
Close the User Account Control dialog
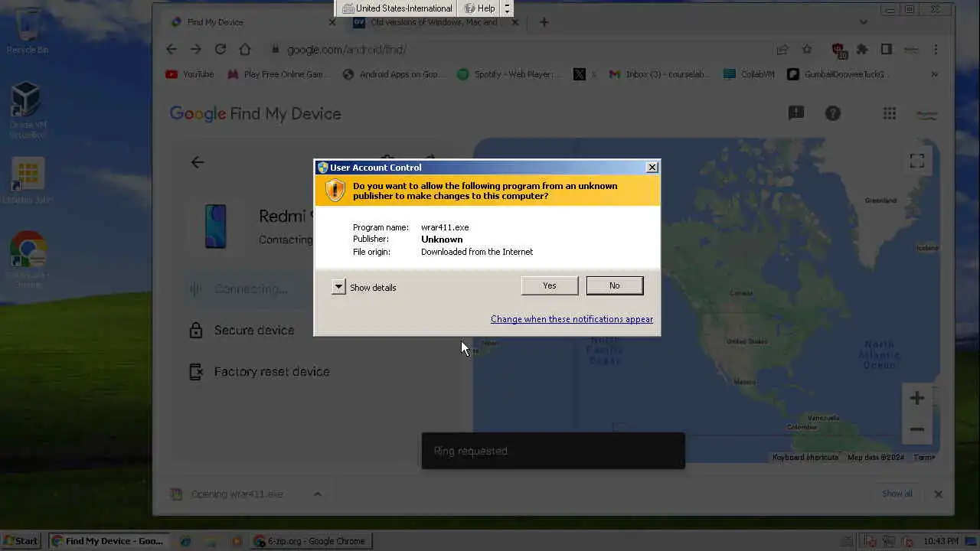[x=652, y=168]
